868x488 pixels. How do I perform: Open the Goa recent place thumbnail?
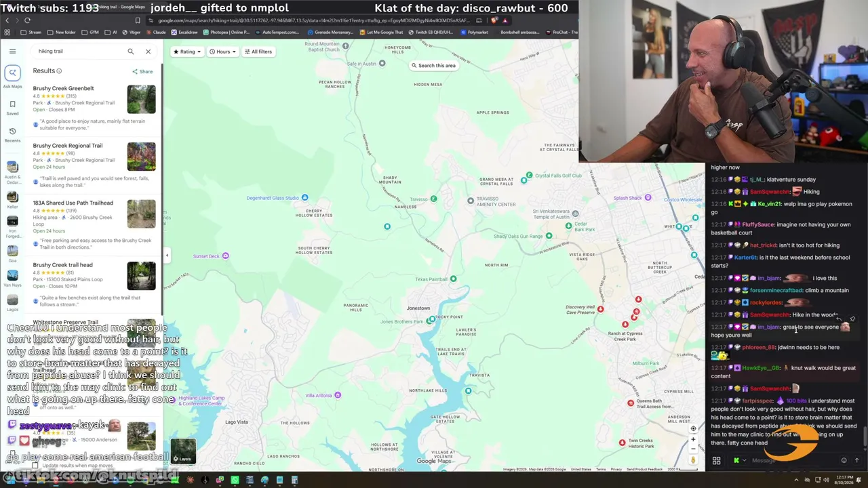[x=12, y=251]
